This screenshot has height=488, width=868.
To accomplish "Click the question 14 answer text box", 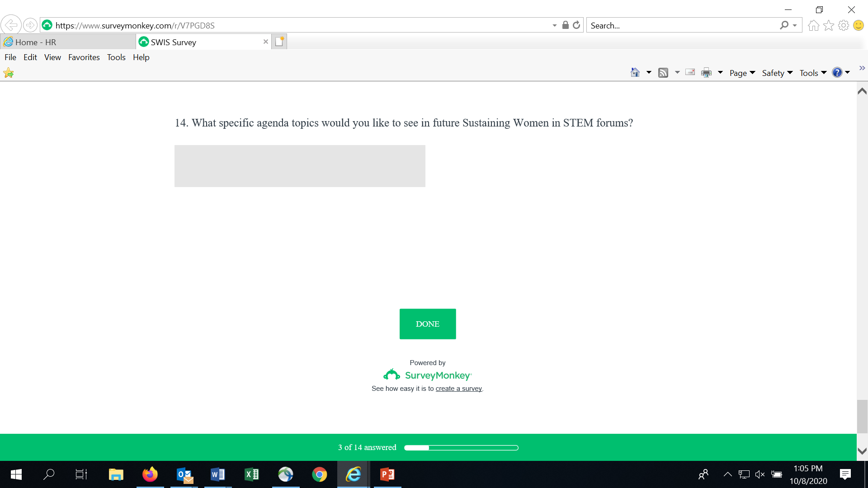I will click(x=300, y=166).
